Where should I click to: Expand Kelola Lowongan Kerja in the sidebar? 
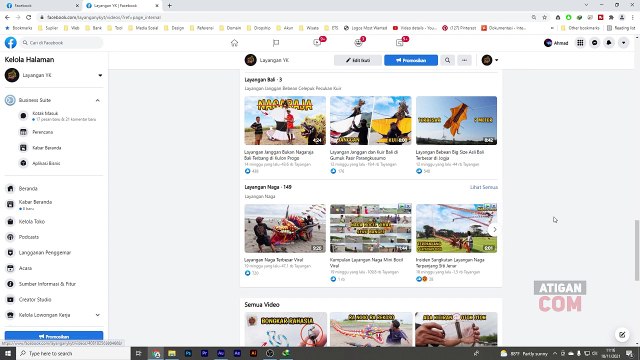[98, 315]
